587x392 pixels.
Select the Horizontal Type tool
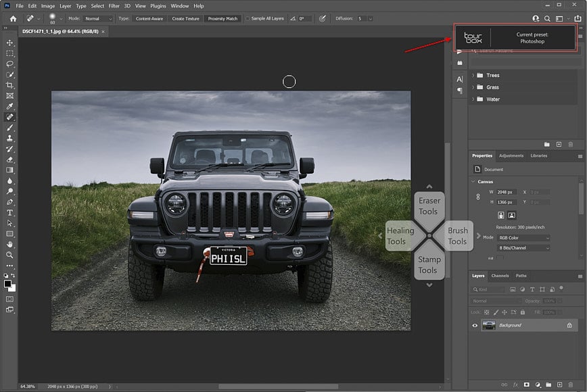[x=9, y=212]
